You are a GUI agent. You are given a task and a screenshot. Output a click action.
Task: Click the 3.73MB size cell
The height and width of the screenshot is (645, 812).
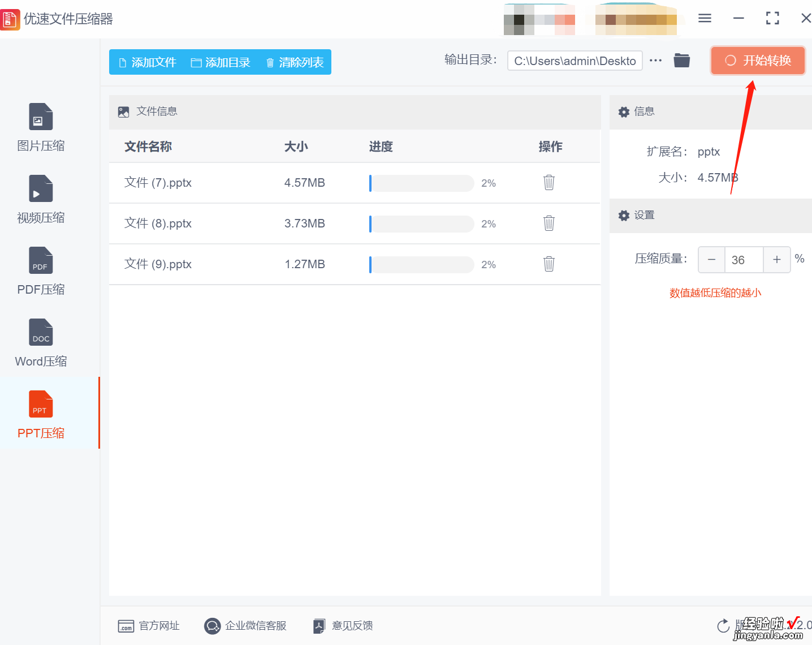305,223
